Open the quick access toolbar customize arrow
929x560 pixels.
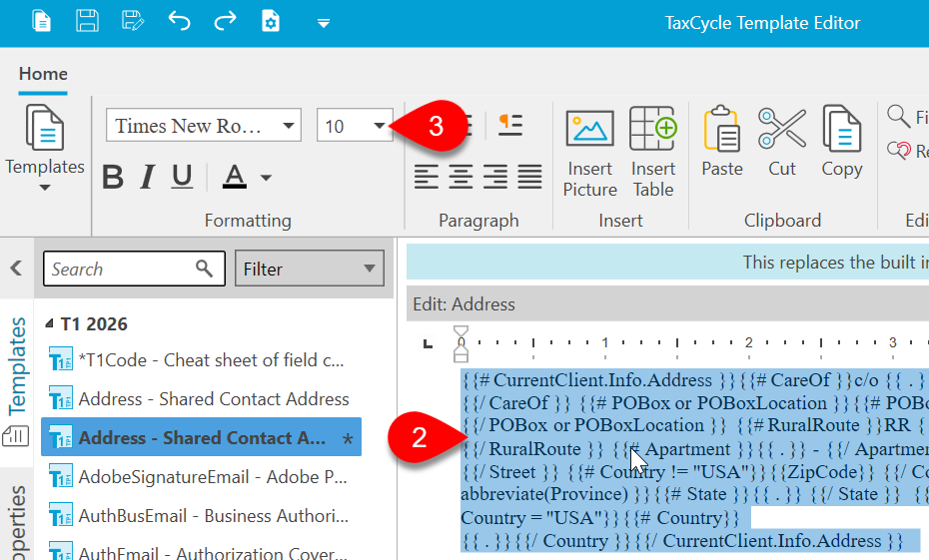(x=324, y=24)
